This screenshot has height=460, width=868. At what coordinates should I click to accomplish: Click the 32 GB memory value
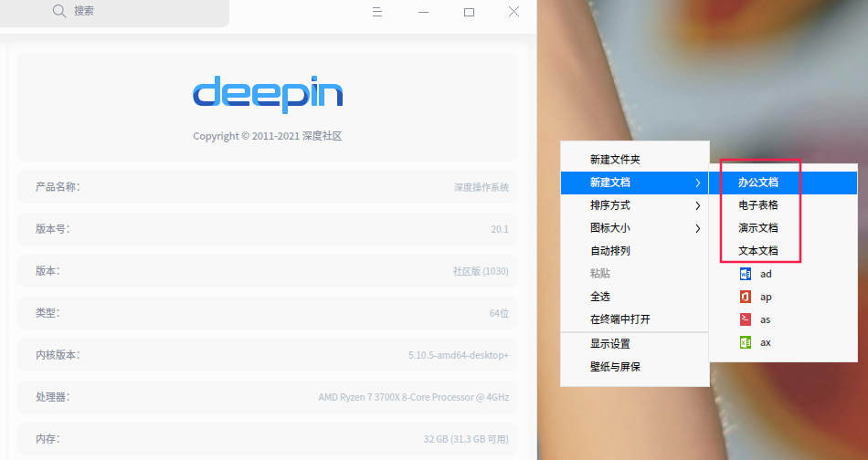(466, 439)
